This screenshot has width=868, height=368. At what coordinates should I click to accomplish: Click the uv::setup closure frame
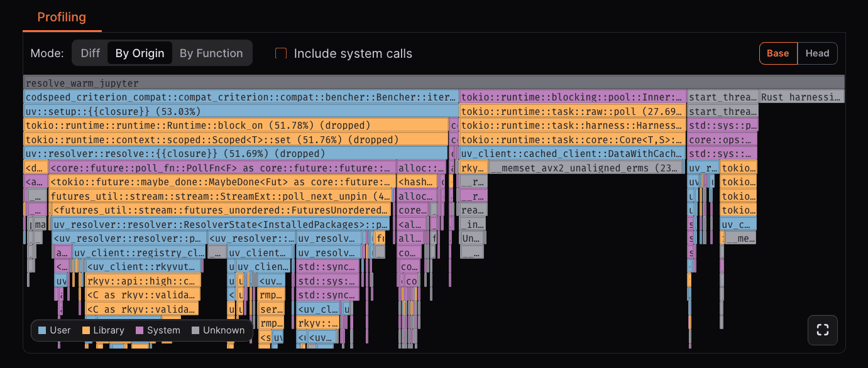(189, 111)
